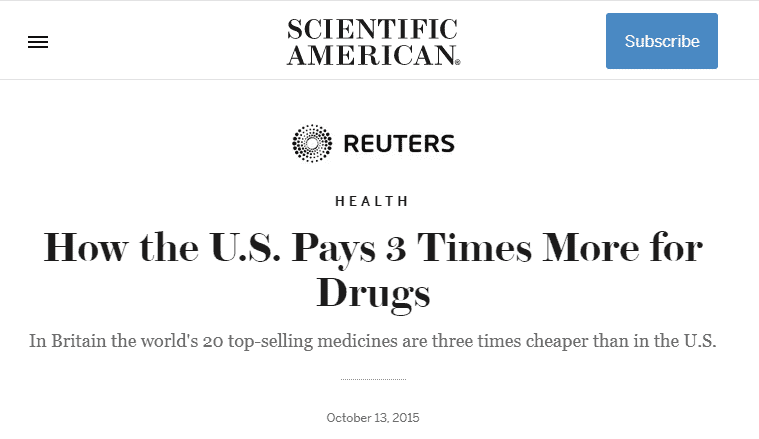The width and height of the screenshot is (759, 439).
Task: Click the word Drugs in the headline
Action: point(373,292)
